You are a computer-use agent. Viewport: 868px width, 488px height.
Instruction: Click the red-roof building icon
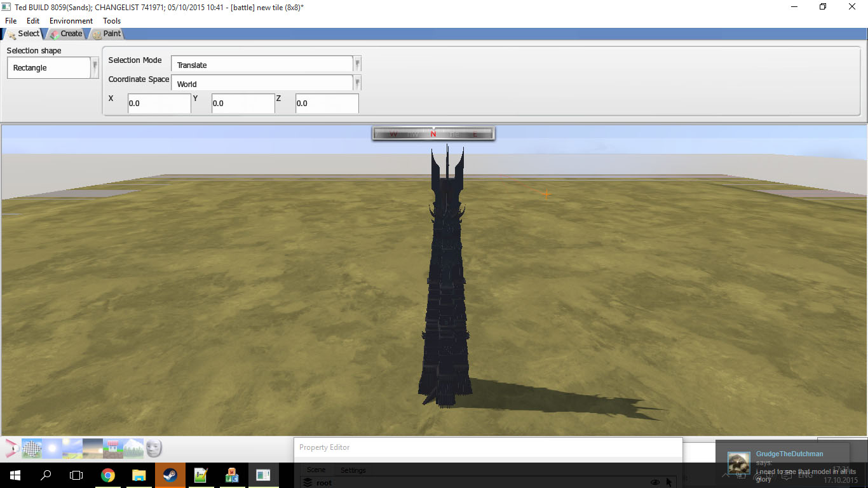tap(112, 449)
